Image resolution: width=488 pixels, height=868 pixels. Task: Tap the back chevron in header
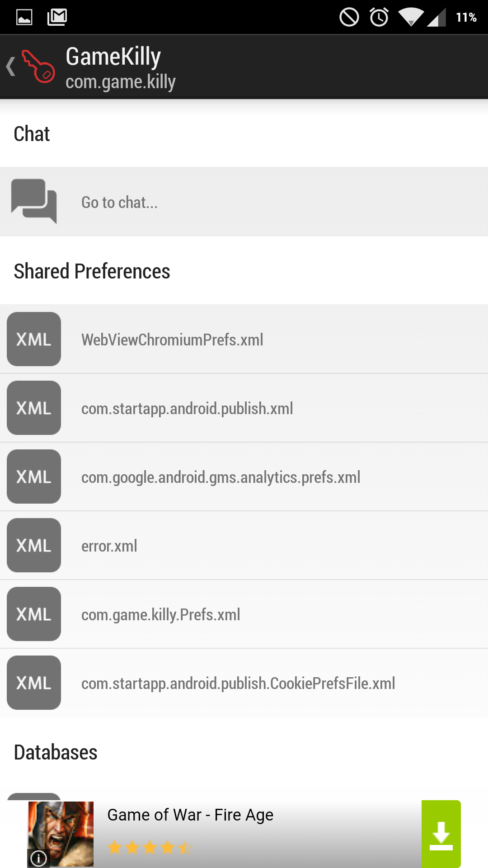pyautogui.click(x=11, y=67)
